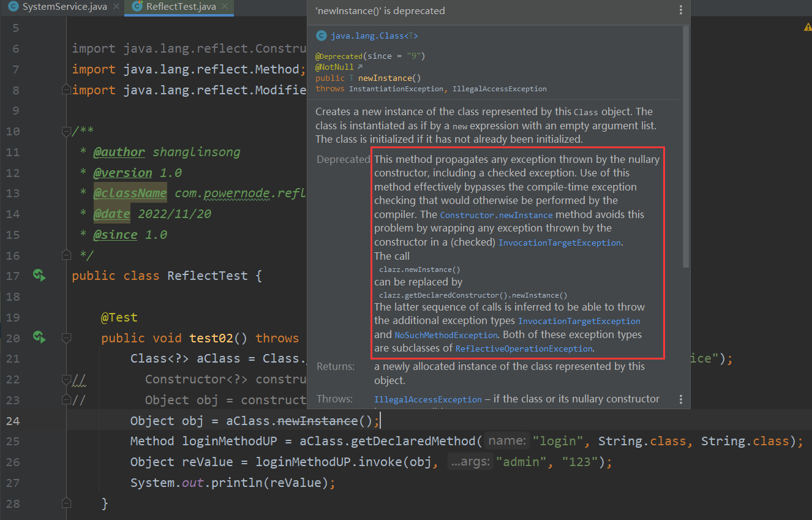The height and width of the screenshot is (520, 812).
Task: Click the @className Javadoc tag
Action: (130, 194)
